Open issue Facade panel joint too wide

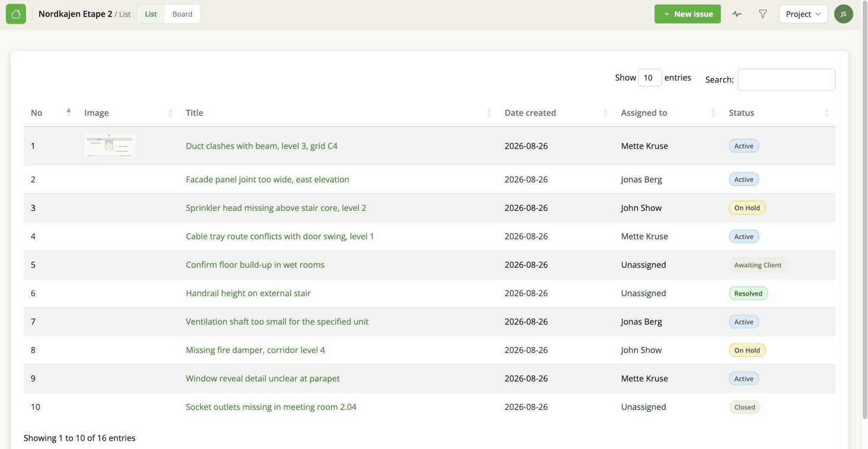click(x=268, y=179)
